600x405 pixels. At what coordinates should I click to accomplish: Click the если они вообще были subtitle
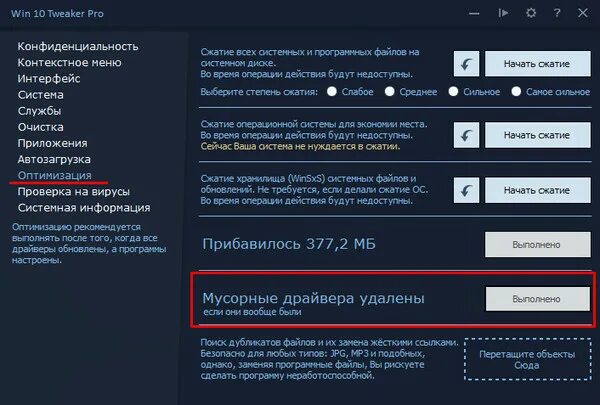pyautogui.click(x=252, y=312)
